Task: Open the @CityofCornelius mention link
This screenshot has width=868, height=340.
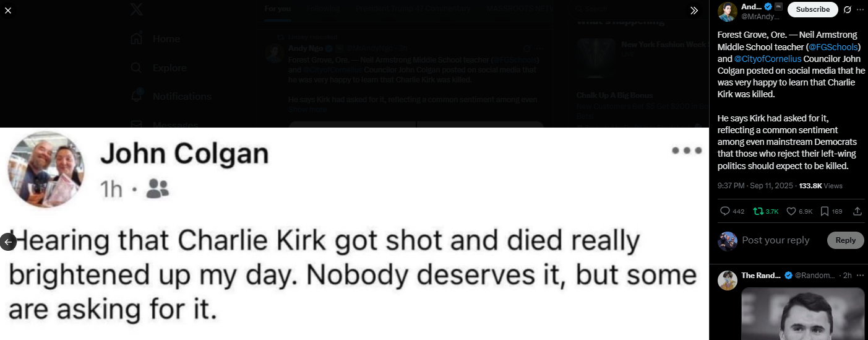Action: pos(768,59)
